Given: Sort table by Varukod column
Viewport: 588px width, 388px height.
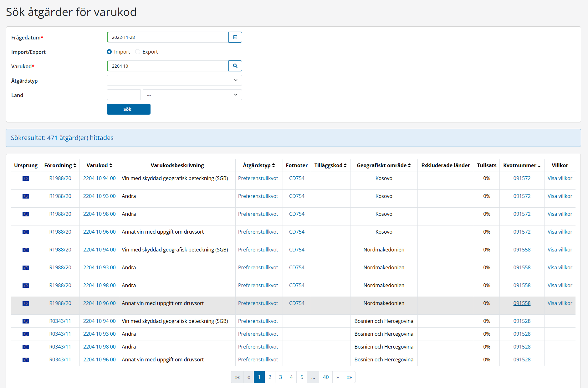Looking at the screenshot, I should [99, 165].
